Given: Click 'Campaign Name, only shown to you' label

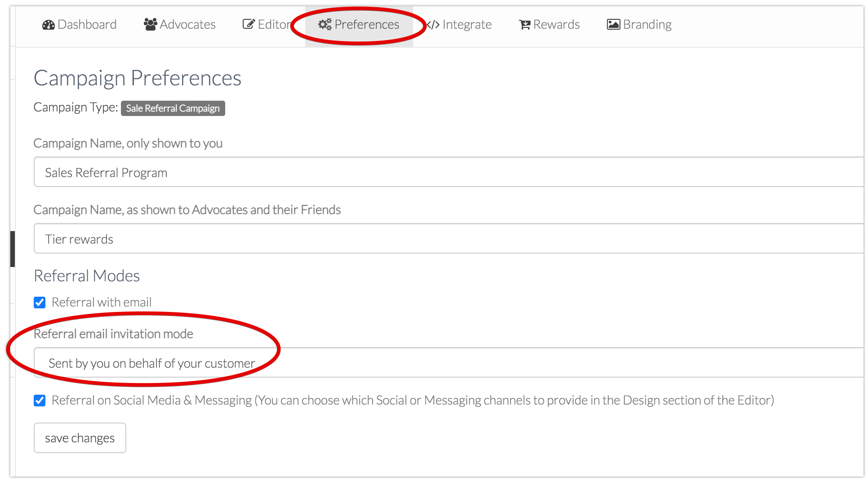Looking at the screenshot, I should 128,143.
